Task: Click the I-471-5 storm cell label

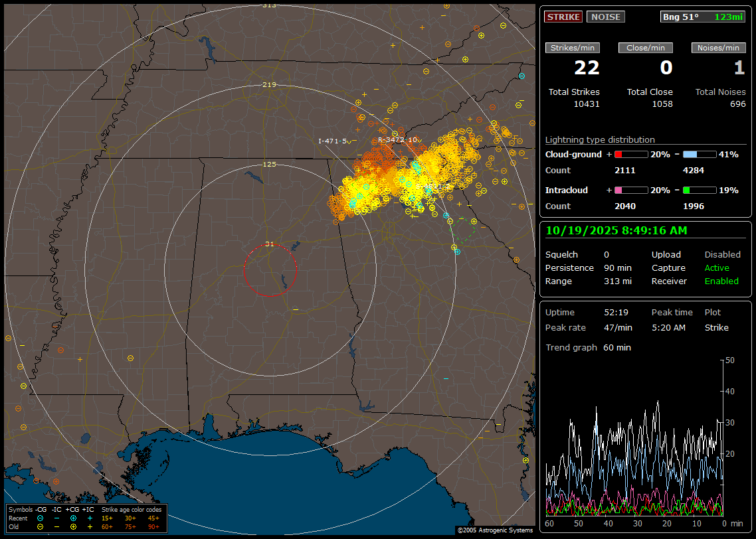Action: coord(333,141)
